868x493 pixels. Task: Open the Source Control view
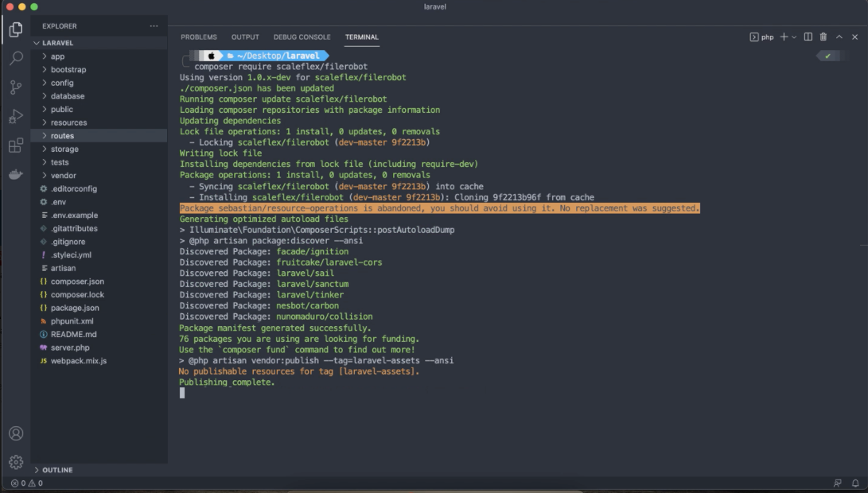point(16,87)
